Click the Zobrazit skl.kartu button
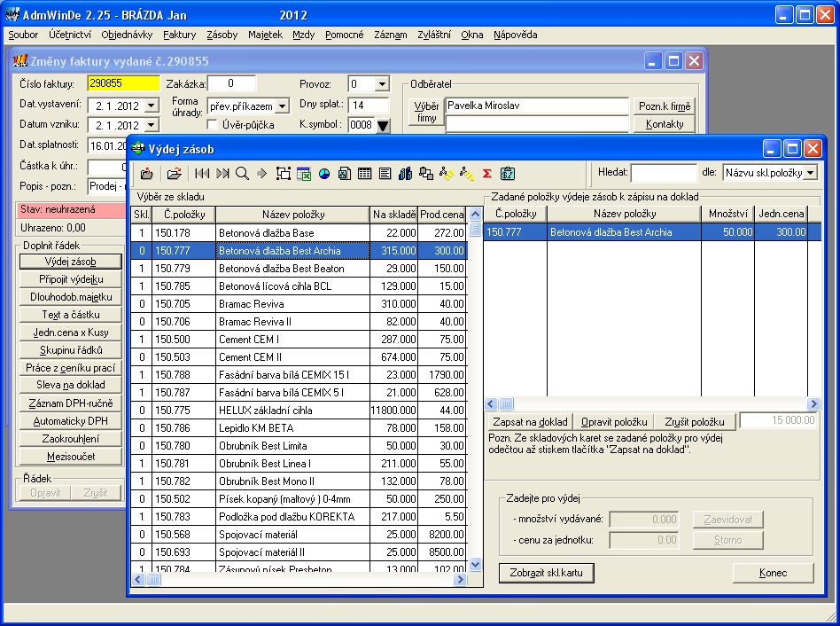840x626 pixels. [546, 573]
